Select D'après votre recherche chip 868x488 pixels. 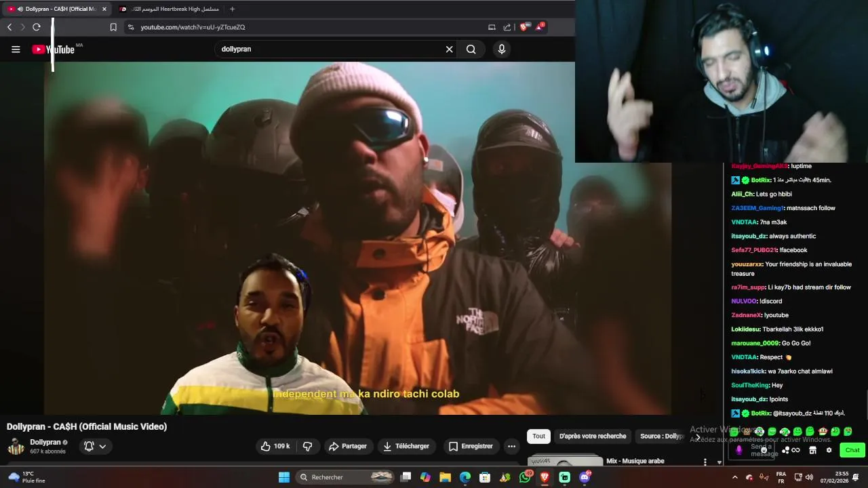[593, 436]
